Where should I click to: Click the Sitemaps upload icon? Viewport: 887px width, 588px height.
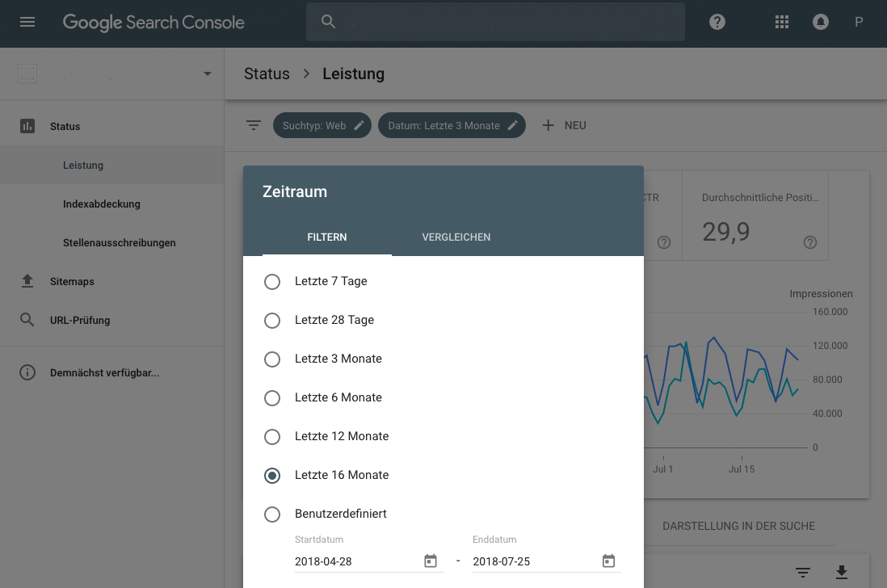pos(27,281)
